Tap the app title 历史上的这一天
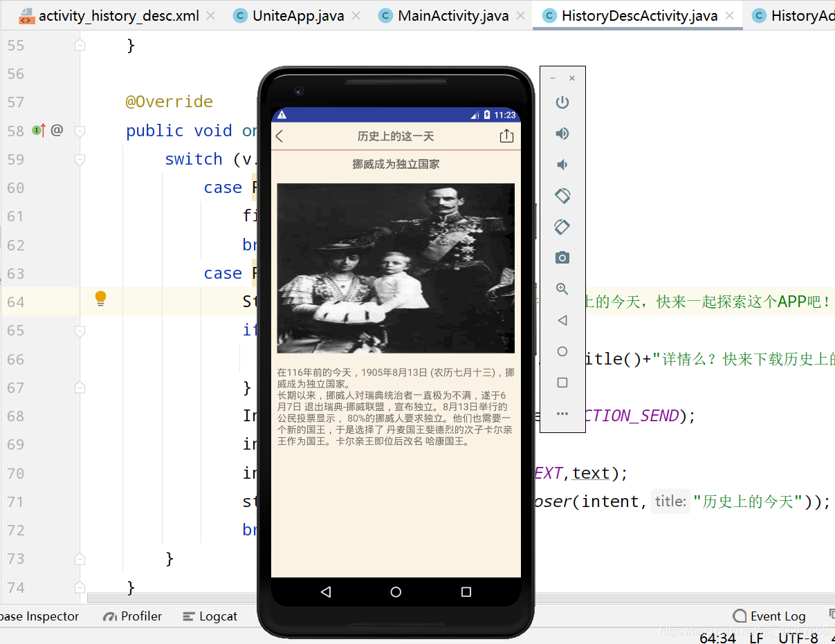 point(396,136)
